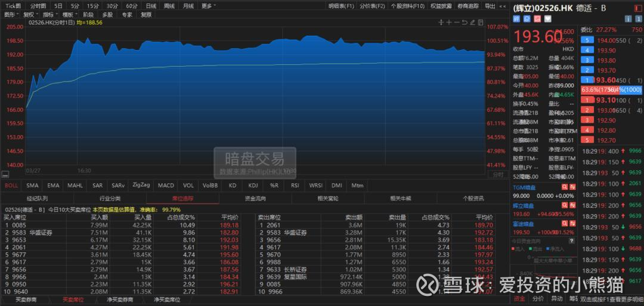Select the 分价 tab in bottom-right panel
Screen dimensions: 644x306
point(538,299)
